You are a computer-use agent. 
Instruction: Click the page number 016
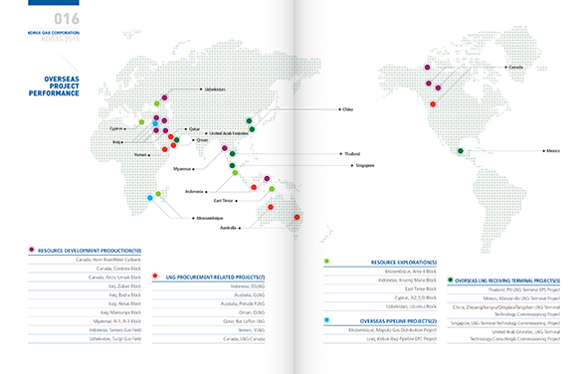[x=67, y=19]
